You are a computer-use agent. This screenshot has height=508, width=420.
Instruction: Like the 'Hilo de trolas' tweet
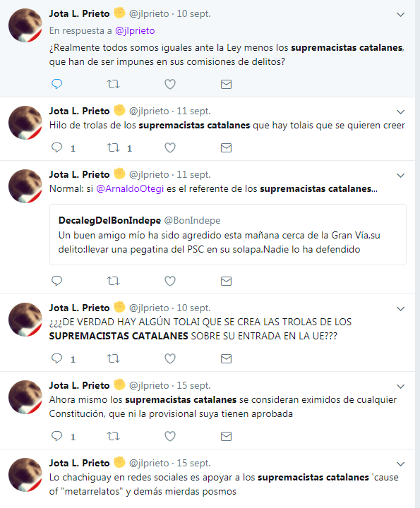170,147
